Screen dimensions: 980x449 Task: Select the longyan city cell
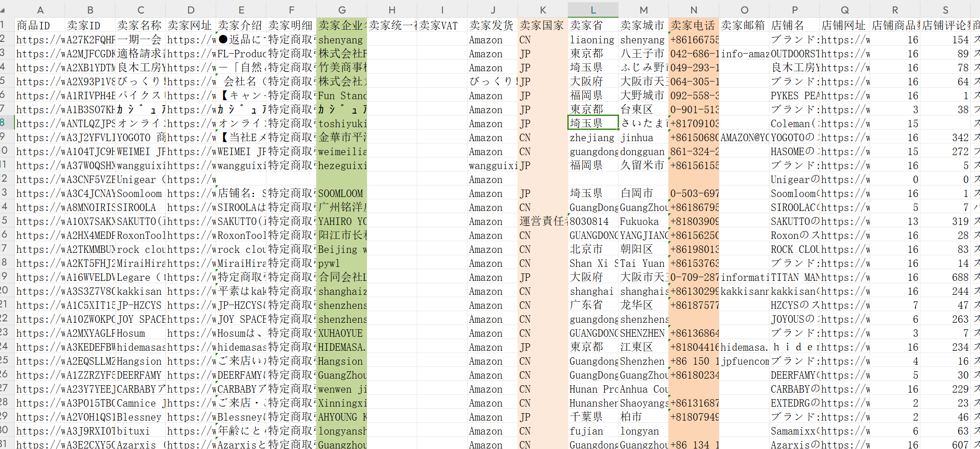coord(643,431)
